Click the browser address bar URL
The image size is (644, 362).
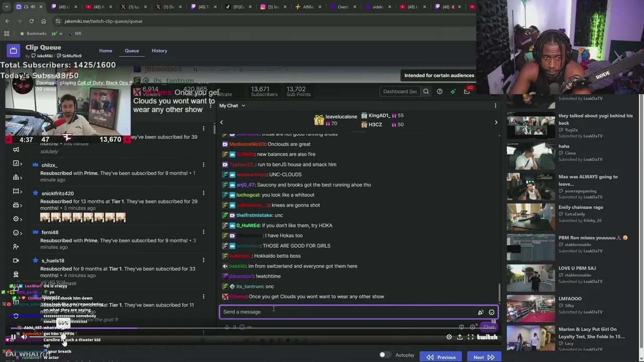[x=103, y=21]
